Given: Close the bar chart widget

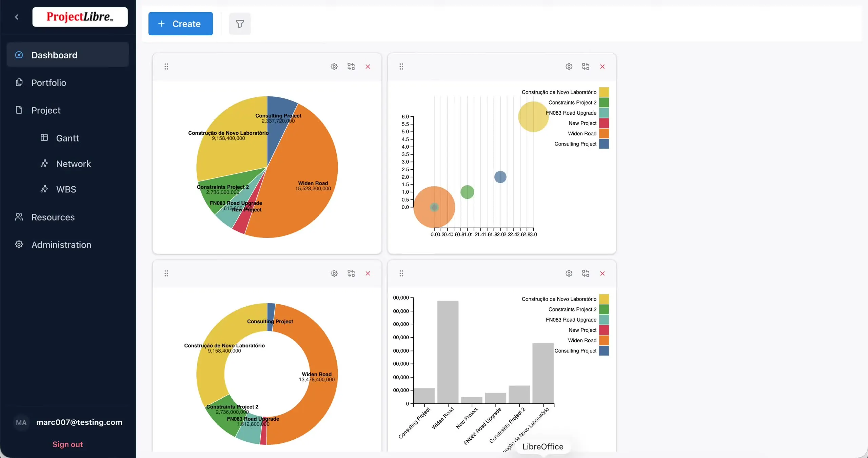Looking at the screenshot, I should pos(603,273).
